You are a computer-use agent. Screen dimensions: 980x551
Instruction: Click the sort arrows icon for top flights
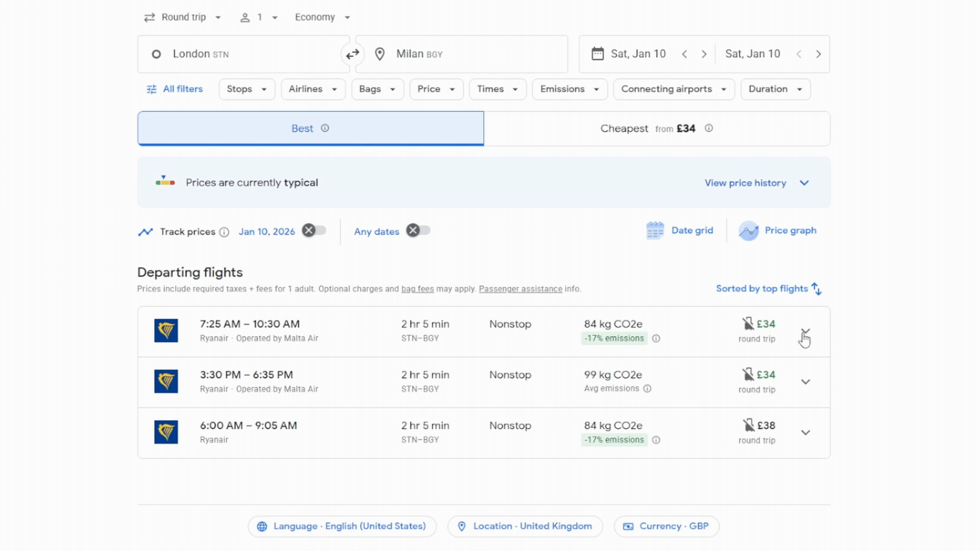[816, 289]
